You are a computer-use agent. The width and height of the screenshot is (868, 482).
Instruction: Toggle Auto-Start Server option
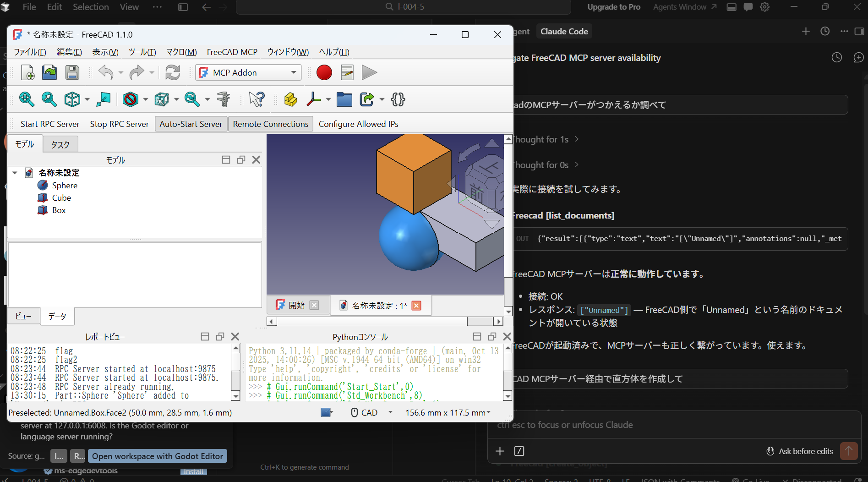click(x=191, y=124)
